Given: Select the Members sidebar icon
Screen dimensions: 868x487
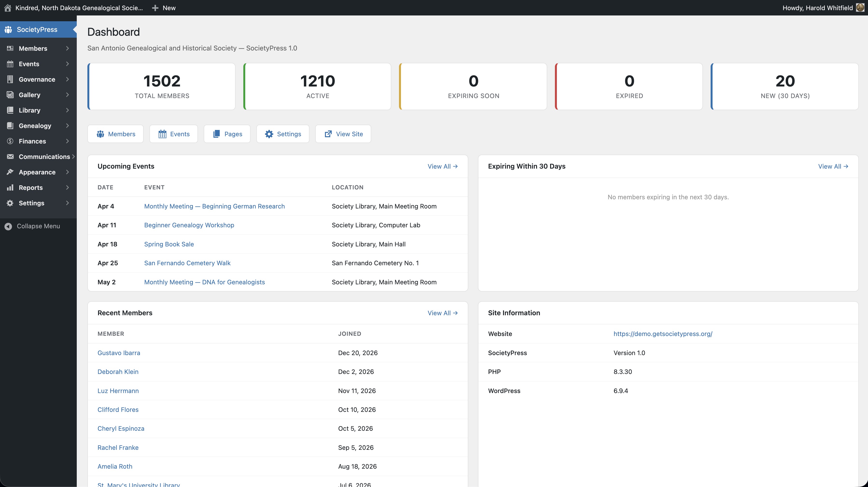Looking at the screenshot, I should click(x=10, y=48).
